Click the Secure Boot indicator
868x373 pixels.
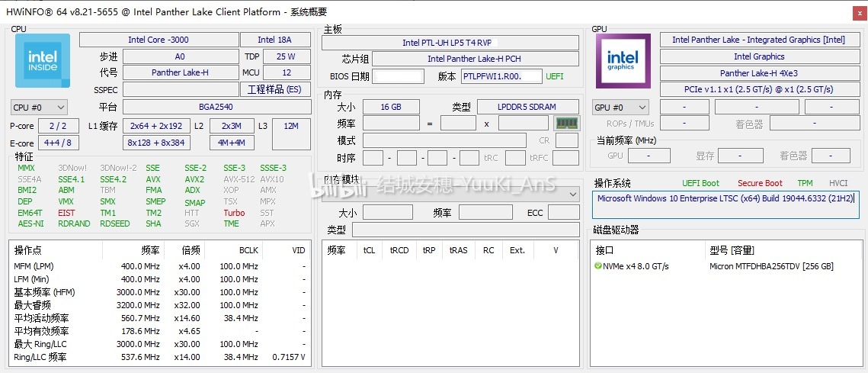760,183
